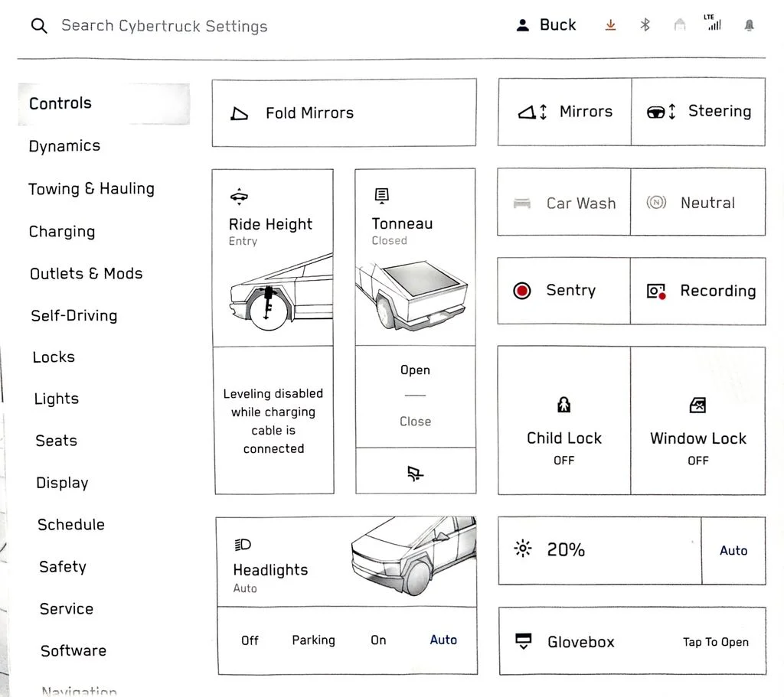This screenshot has width=784, height=697.
Task: Adjust the 20% brightness slider
Action: (x=600, y=551)
